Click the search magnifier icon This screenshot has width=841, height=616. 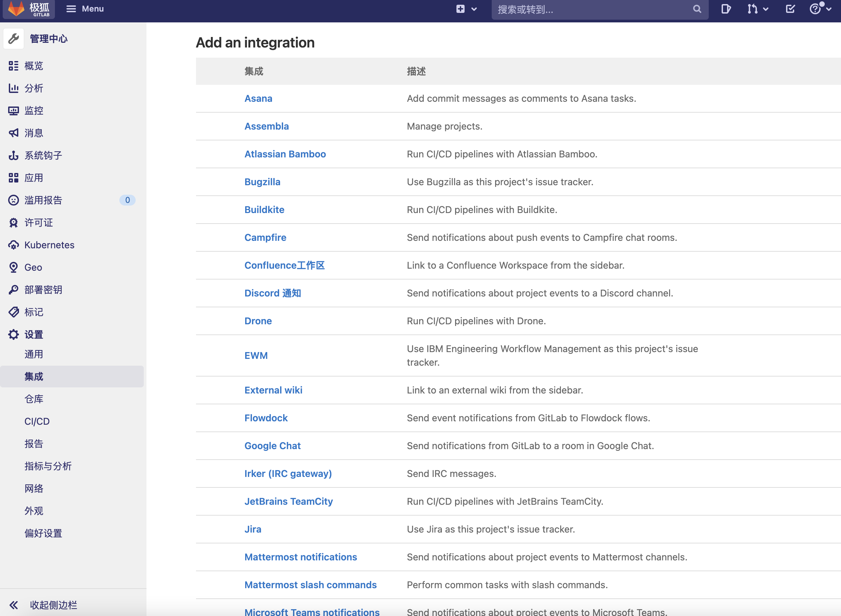pyautogui.click(x=697, y=9)
